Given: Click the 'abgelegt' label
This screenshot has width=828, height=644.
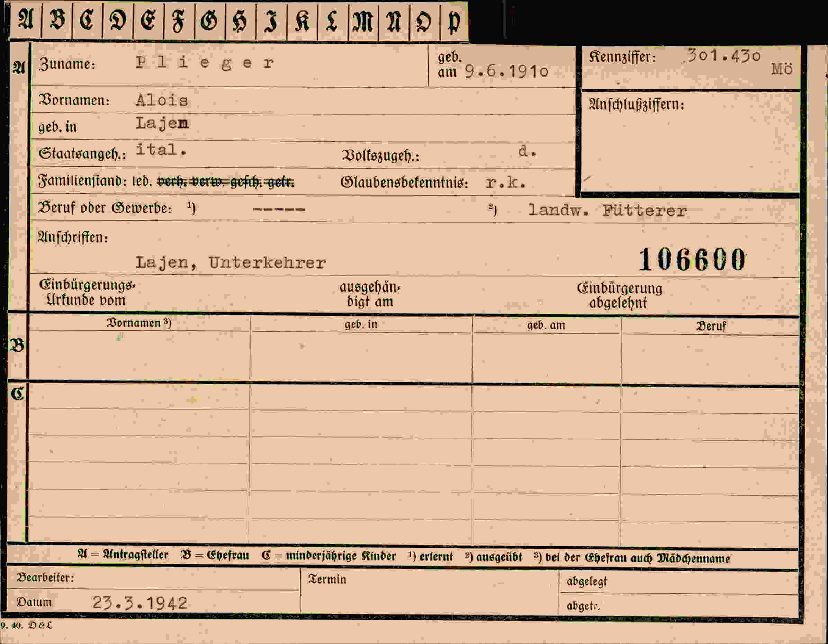Looking at the screenshot, I should 586,581.
